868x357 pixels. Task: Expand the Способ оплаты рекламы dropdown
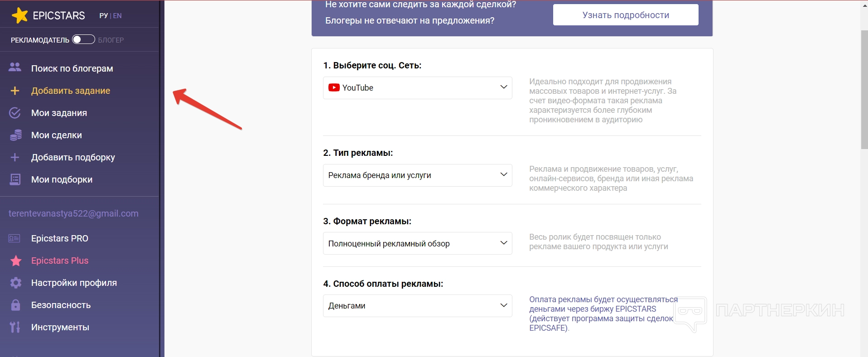point(417,306)
